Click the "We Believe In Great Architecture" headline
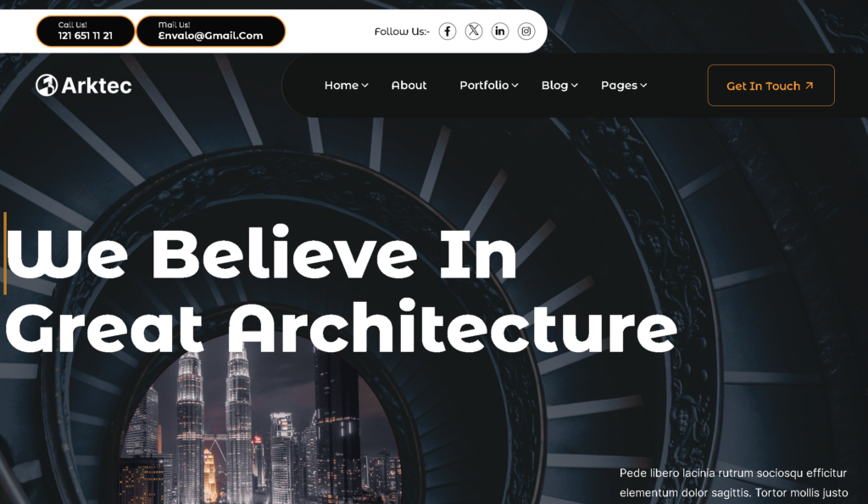The image size is (868, 504). click(x=341, y=289)
